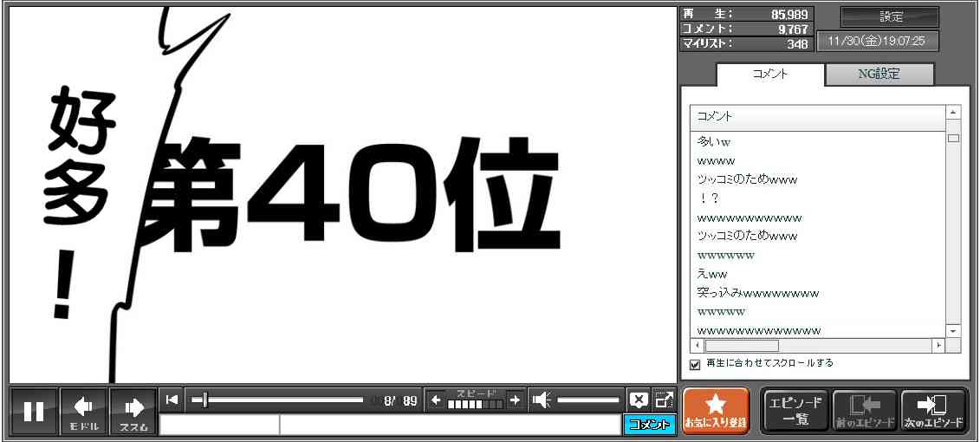Select the コメント tab
This screenshot has width=980, height=442.
tap(769, 75)
